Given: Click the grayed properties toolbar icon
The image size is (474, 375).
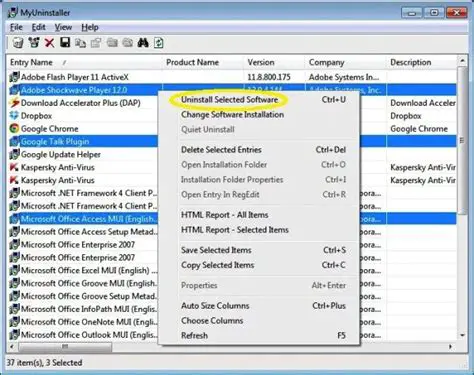Looking at the screenshot, I should point(96,43).
